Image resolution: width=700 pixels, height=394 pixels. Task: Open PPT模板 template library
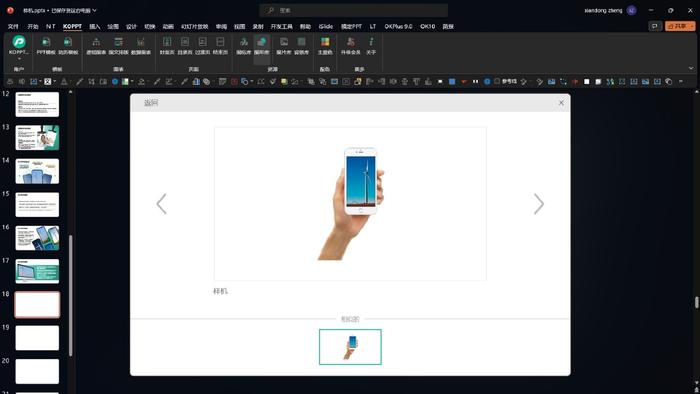[46, 45]
